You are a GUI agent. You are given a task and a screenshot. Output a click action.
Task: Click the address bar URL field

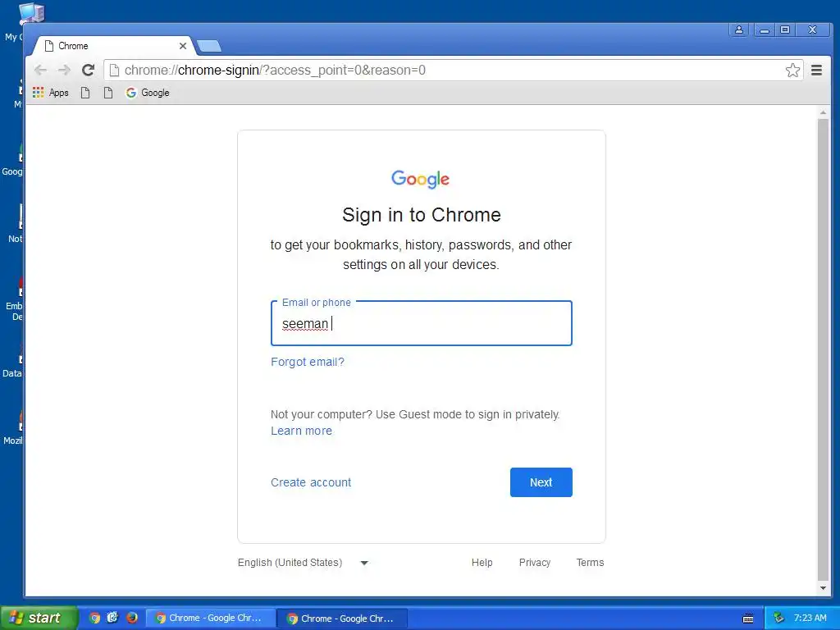[445, 71]
